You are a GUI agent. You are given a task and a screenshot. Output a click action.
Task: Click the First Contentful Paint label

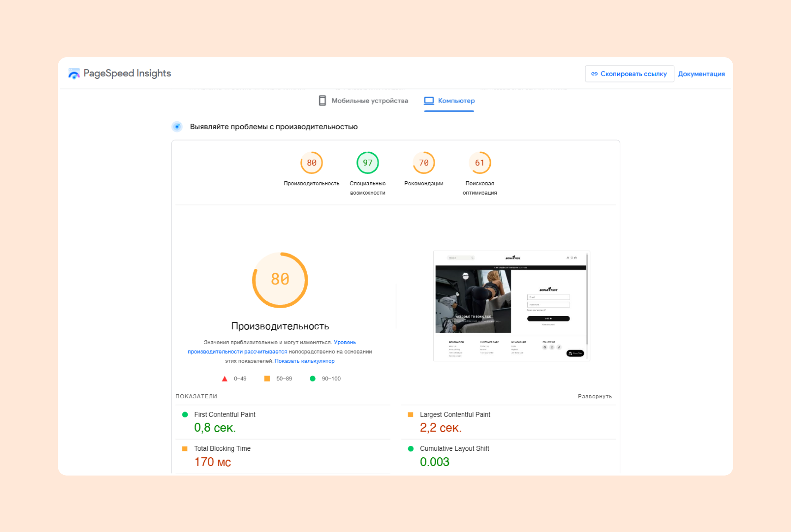pyautogui.click(x=225, y=415)
